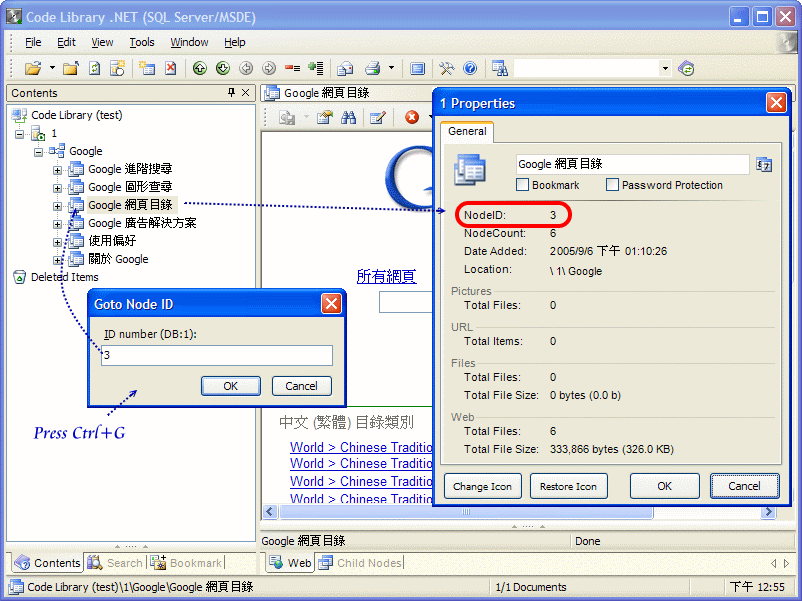Expand the Google 網頁目錄 node
Screen dimensions: 802x601
pos(57,206)
